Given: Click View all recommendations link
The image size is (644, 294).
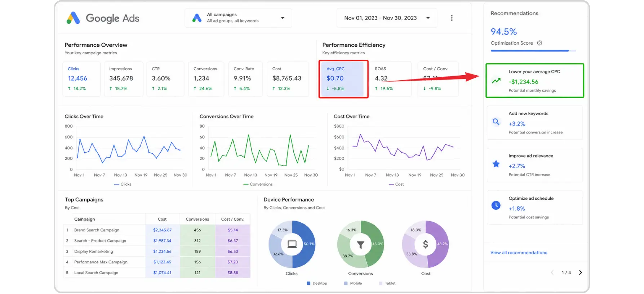Looking at the screenshot, I should coord(519,253).
